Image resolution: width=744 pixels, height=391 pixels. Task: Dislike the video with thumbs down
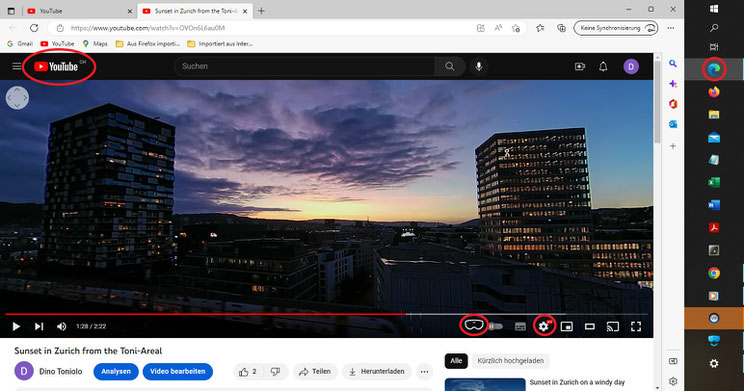click(275, 372)
